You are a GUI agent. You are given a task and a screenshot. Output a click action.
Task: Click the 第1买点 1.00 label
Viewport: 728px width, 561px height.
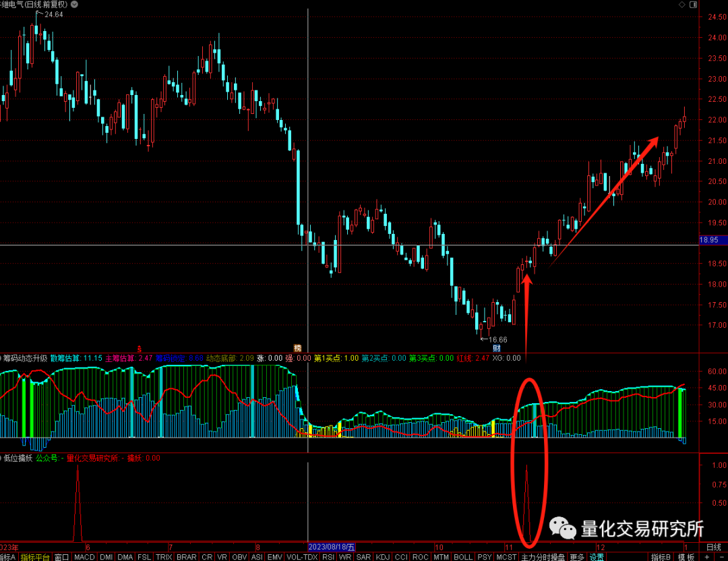tap(336, 358)
